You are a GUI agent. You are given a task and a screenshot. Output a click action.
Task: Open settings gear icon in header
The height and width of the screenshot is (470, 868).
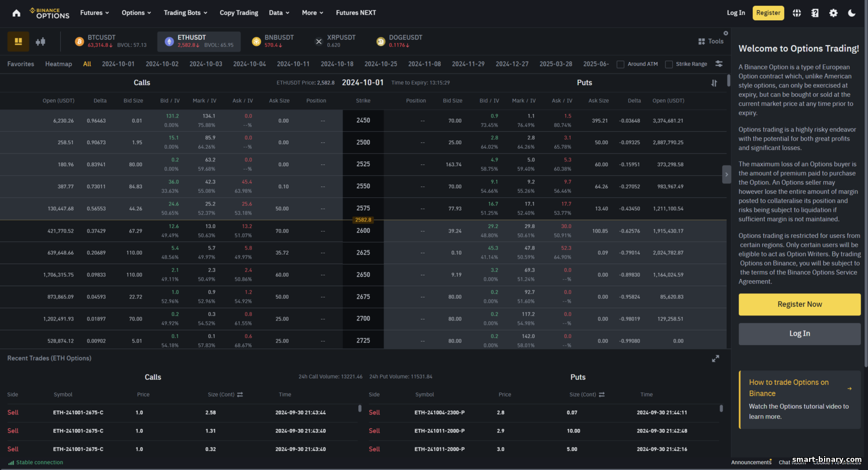point(833,13)
